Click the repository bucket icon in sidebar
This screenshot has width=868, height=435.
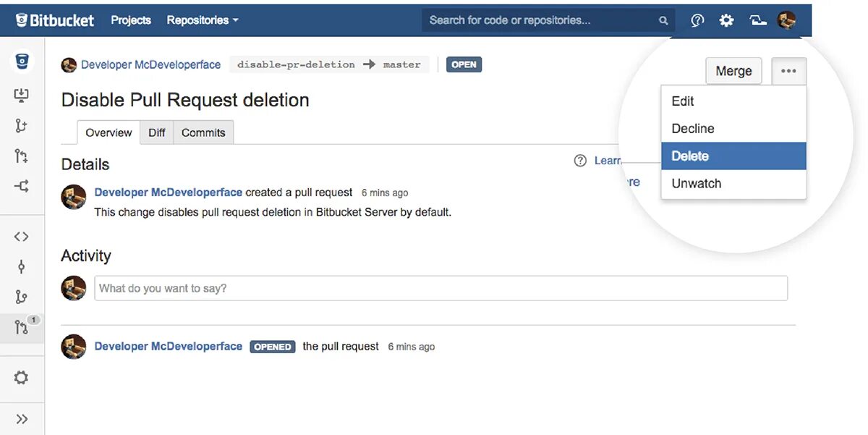[22, 62]
